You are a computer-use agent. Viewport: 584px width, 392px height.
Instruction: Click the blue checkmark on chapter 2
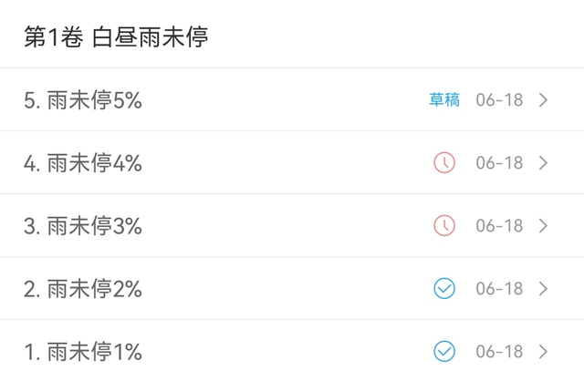click(x=444, y=288)
